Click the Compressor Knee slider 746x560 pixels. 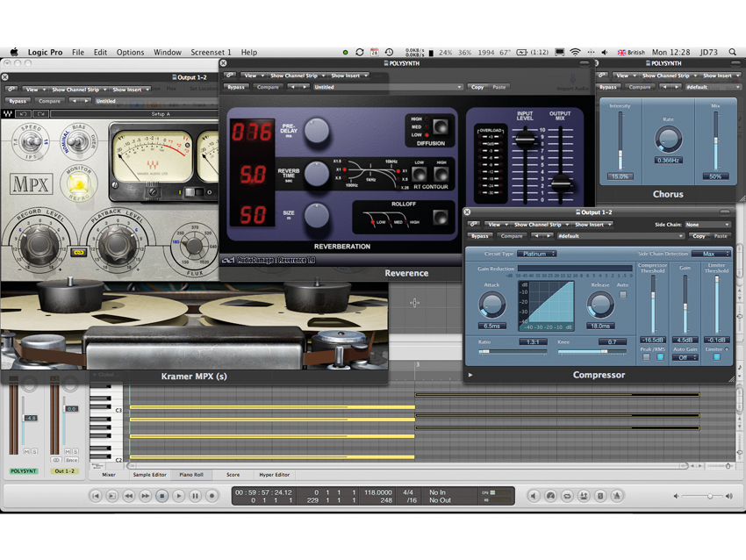coord(592,351)
